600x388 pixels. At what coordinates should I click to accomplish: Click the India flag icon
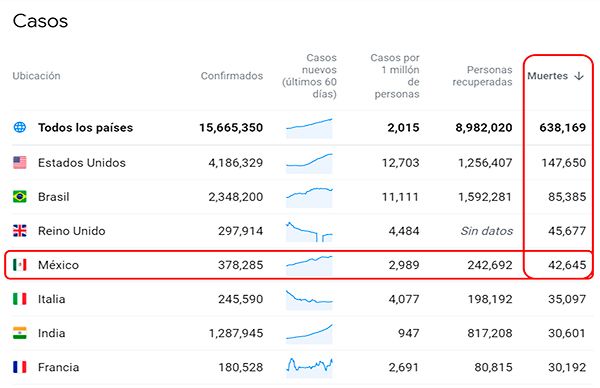[20, 333]
